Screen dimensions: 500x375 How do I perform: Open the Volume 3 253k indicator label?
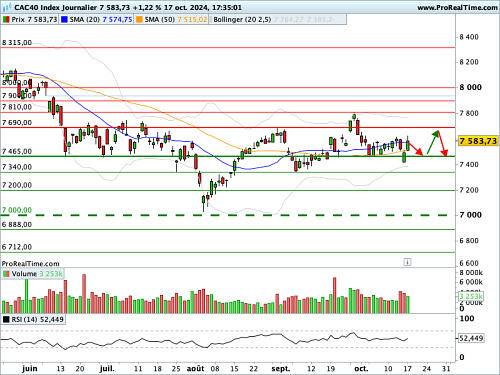(x=33, y=274)
